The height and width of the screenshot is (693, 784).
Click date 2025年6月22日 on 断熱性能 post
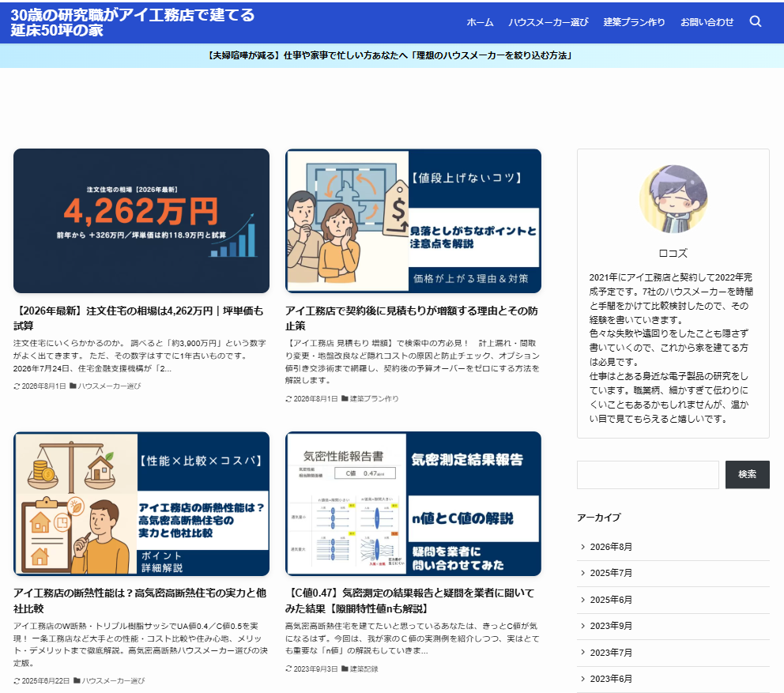(46, 680)
